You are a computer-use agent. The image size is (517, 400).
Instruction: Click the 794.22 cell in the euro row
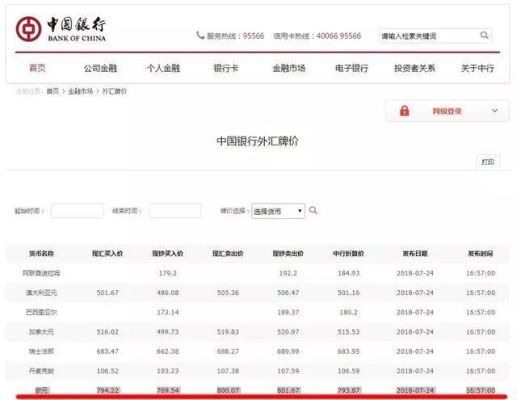coord(107,390)
